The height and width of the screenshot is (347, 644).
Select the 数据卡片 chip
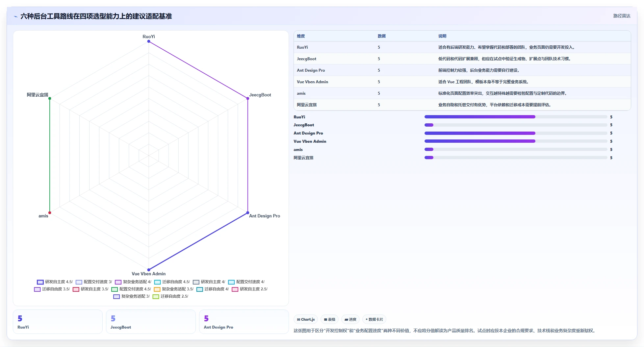pos(374,319)
